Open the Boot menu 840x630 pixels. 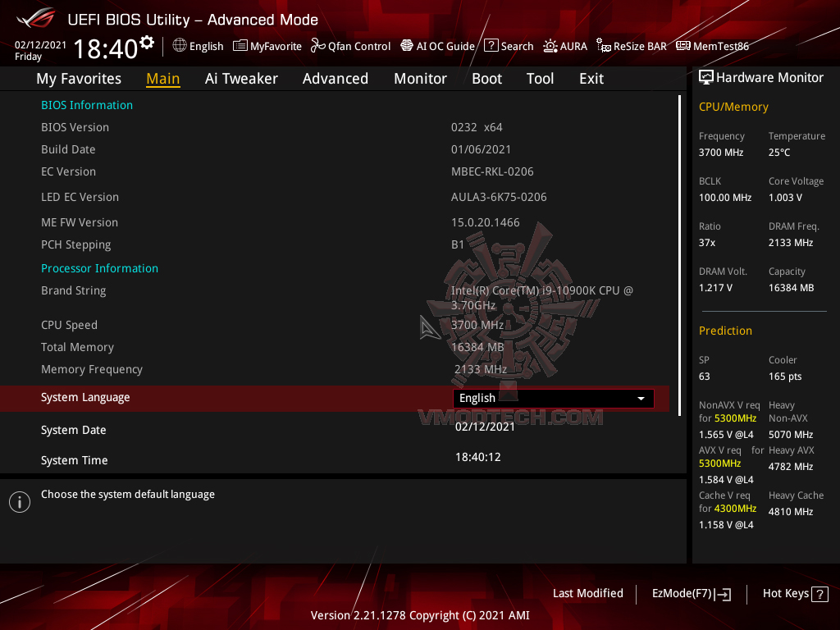click(x=486, y=78)
